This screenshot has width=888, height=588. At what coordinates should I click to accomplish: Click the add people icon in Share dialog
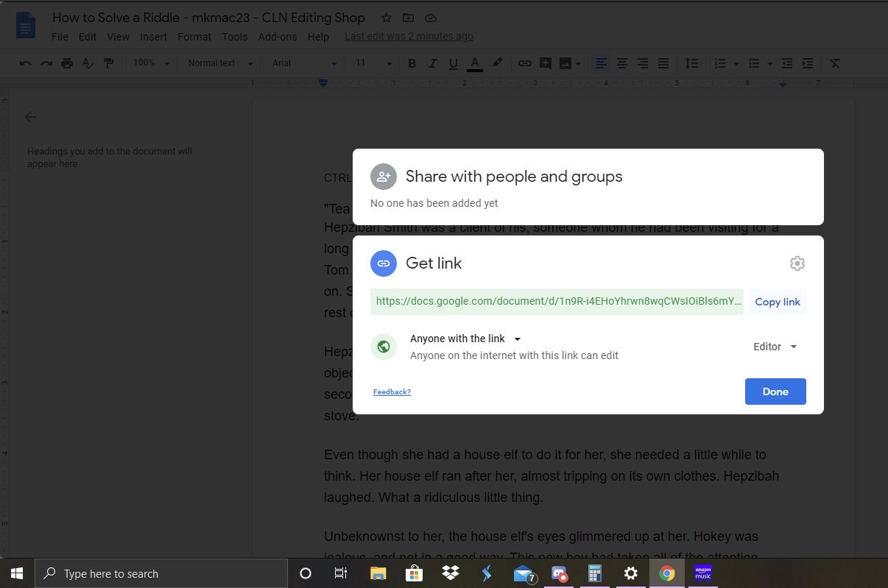(x=384, y=177)
